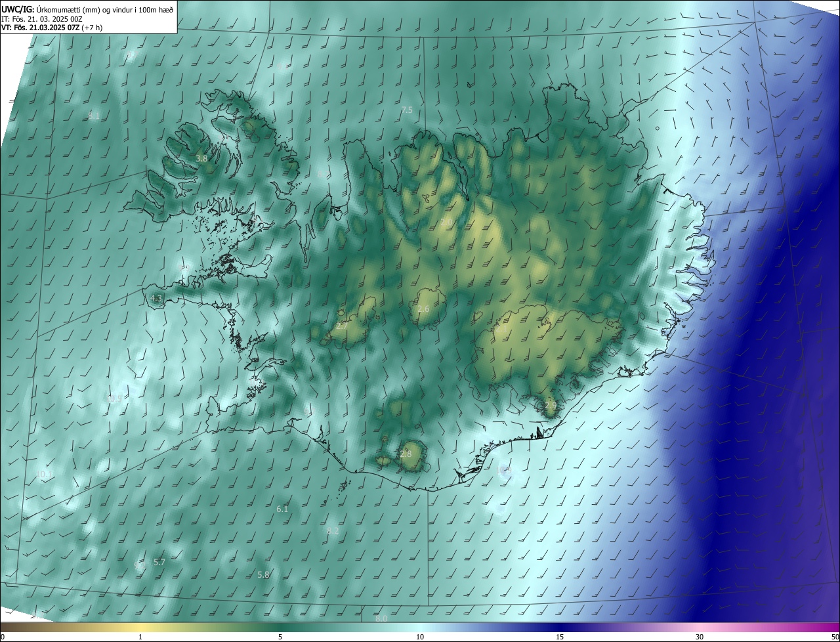The width and height of the screenshot is (840, 642).
Task: Click the 'VT: Fös. 21.03.2025 07Z (+7 h)' line
Action: 52,28
